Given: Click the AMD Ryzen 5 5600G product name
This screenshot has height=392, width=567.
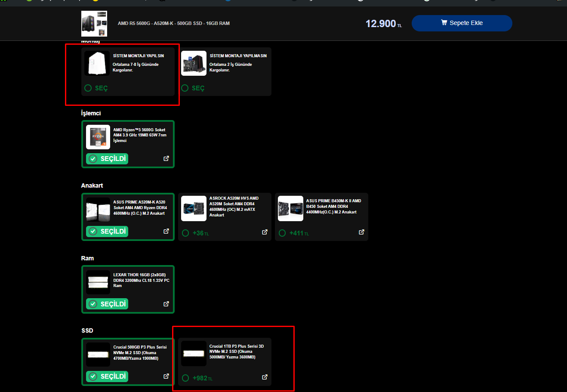Looking at the screenshot, I should (140, 135).
